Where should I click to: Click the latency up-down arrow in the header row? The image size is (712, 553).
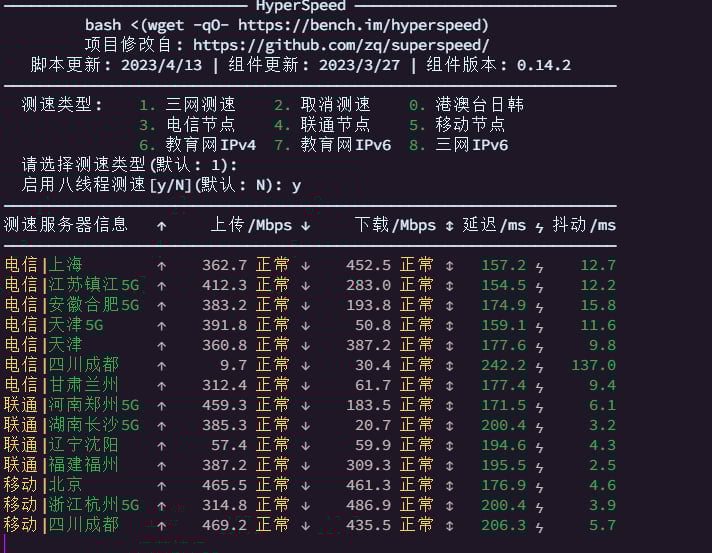coord(450,226)
